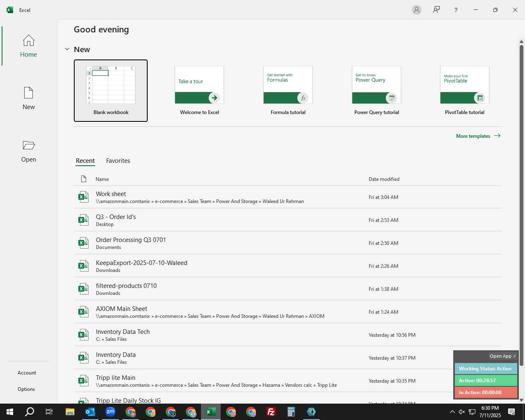The image size is (525, 420).
Task: Open the recent file filtered-products 0710
Action: point(288,289)
